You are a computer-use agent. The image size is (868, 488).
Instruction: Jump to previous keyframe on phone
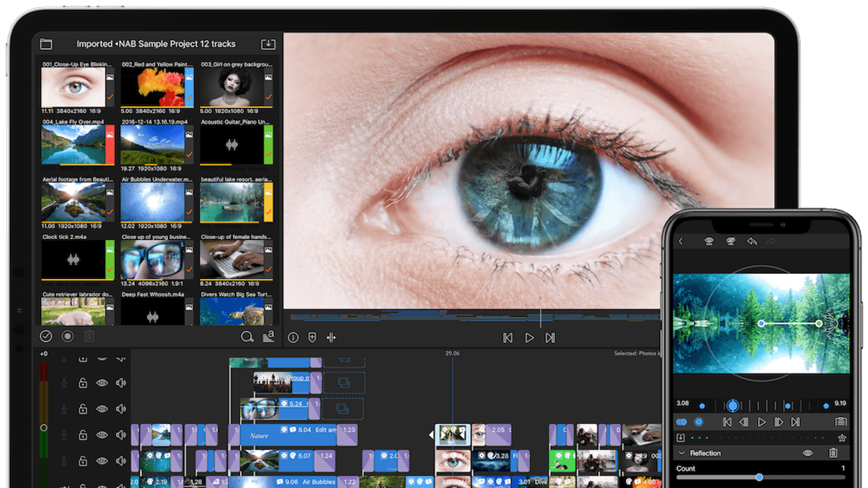(727, 422)
